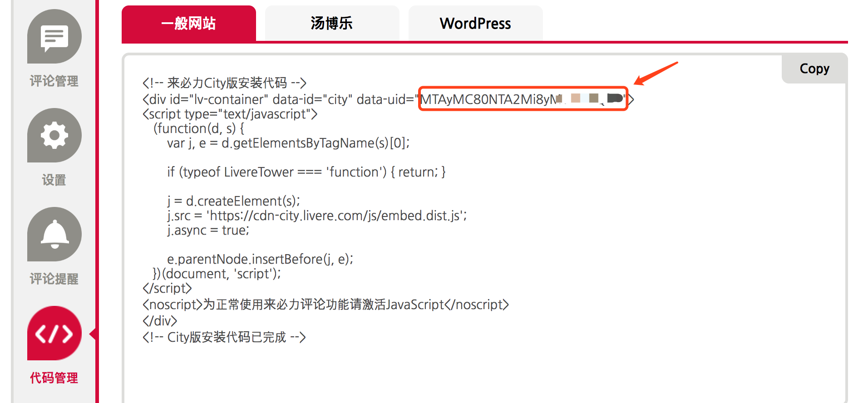868x403 pixels.
Task: Click the 评论管理 sidebar label
Action: 54,81
